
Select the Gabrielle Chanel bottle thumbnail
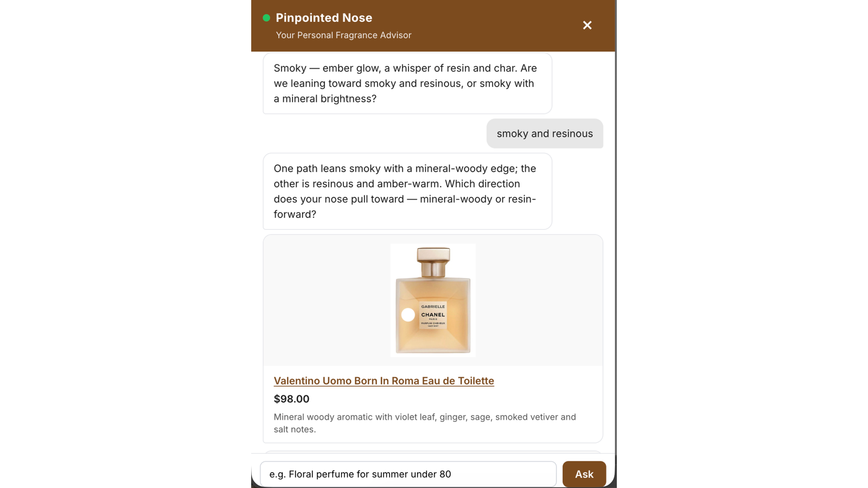[433, 300]
